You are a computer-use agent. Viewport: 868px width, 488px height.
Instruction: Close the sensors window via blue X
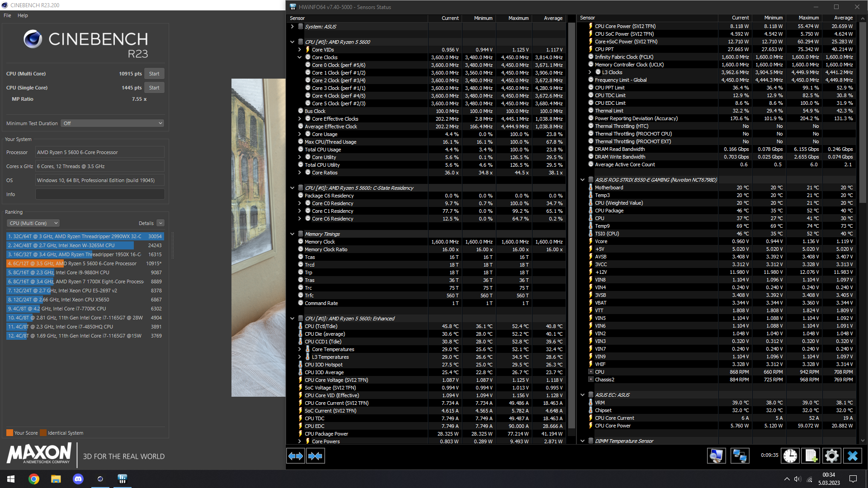(x=853, y=456)
